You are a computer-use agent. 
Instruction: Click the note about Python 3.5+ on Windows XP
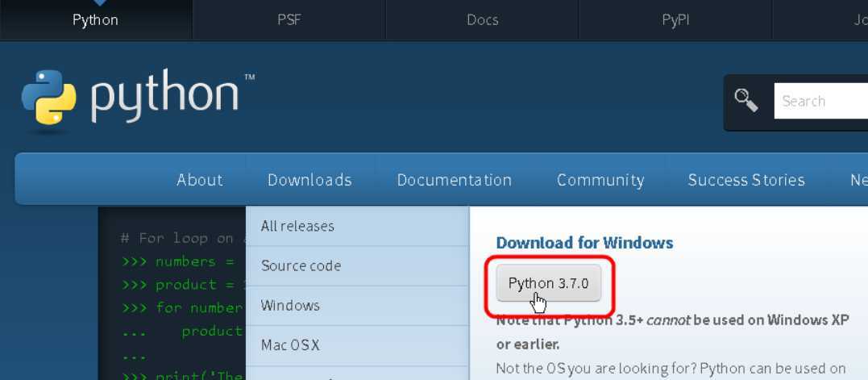point(673,332)
